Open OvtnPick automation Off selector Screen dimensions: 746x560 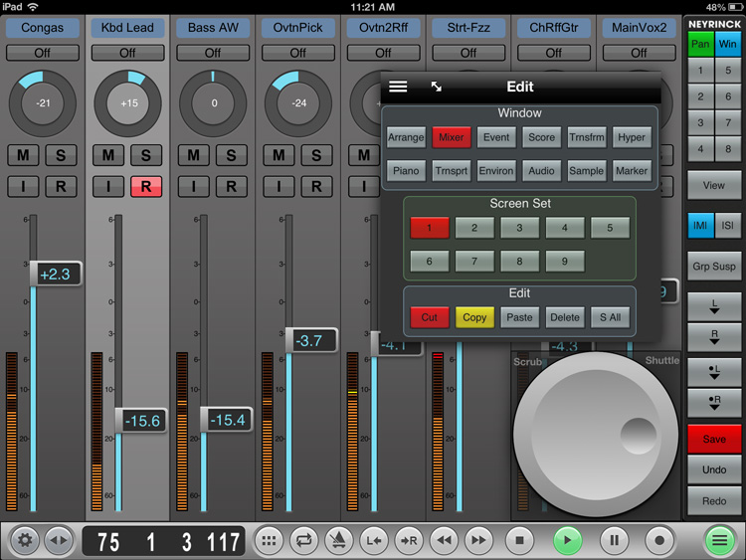pyautogui.click(x=297, y=53)
